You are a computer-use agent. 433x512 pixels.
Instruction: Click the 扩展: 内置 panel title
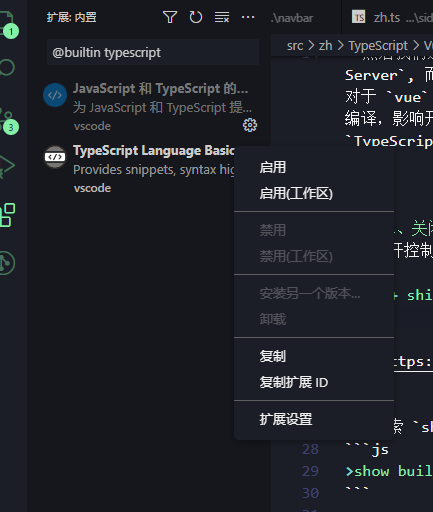[x=72, y=17]
